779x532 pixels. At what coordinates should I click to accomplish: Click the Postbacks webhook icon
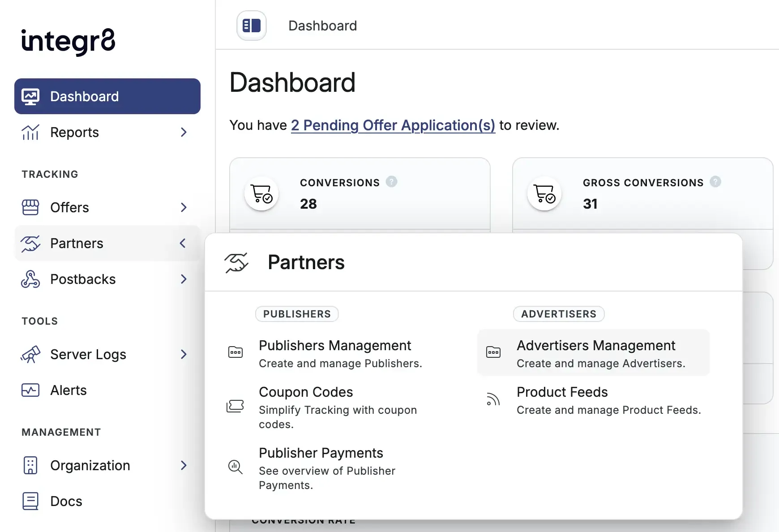[x=30, y=279]
